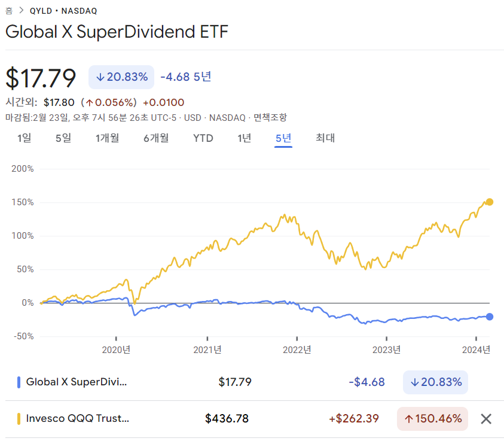Switch to the 1개월 range tab
This screenshot has width=504, height=441.
pyautogui.click(x=108, y=138)
